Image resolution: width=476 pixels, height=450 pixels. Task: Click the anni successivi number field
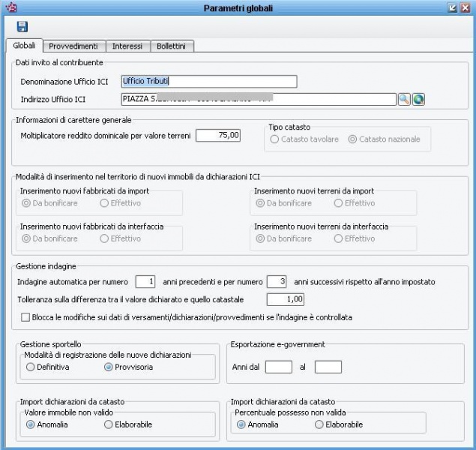(x=277, y=282)
